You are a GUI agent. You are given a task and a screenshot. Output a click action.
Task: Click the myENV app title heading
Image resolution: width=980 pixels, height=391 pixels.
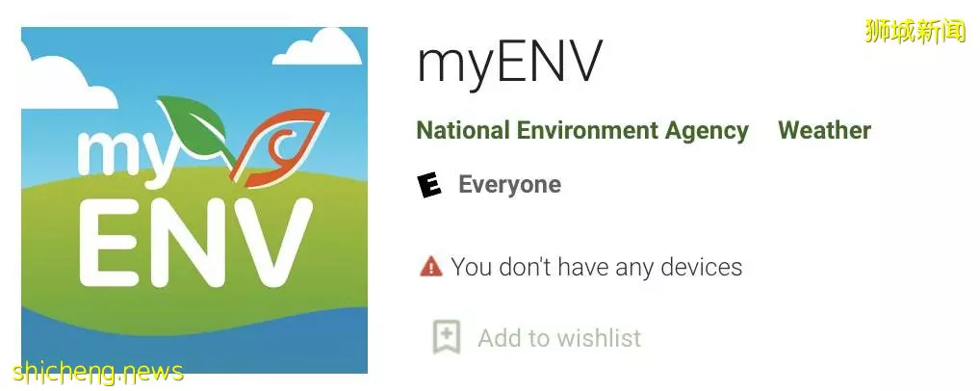point(509,63)
